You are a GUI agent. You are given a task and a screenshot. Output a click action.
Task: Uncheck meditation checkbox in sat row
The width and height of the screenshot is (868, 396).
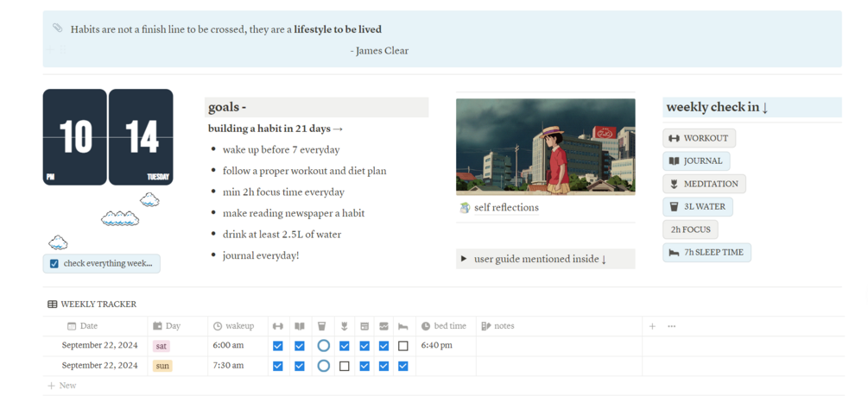pyautogui.click(x=345, y=346)
